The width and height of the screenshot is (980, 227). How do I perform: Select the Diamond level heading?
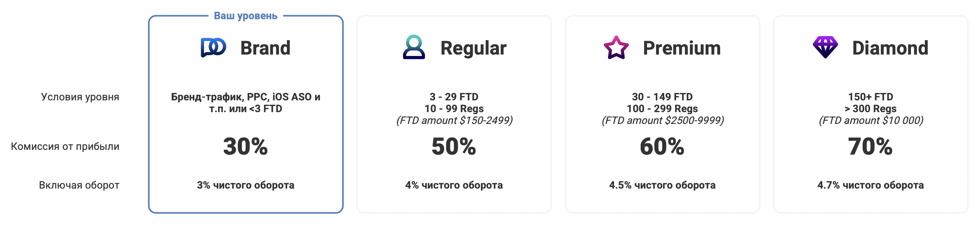point(890,48)
